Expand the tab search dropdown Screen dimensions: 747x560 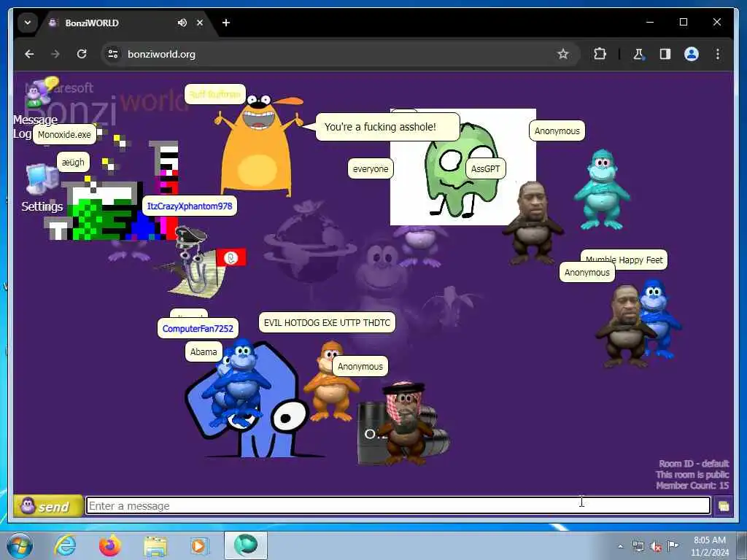[28, 23]
